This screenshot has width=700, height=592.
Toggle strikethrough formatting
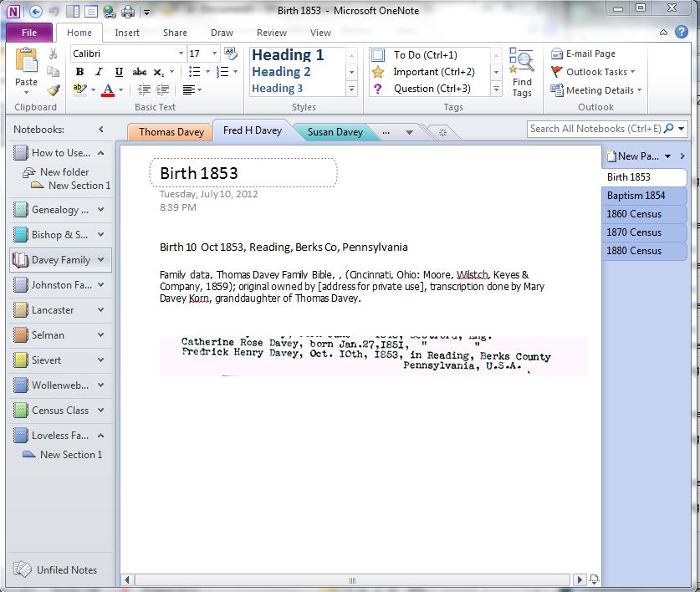tap(139, 73)
